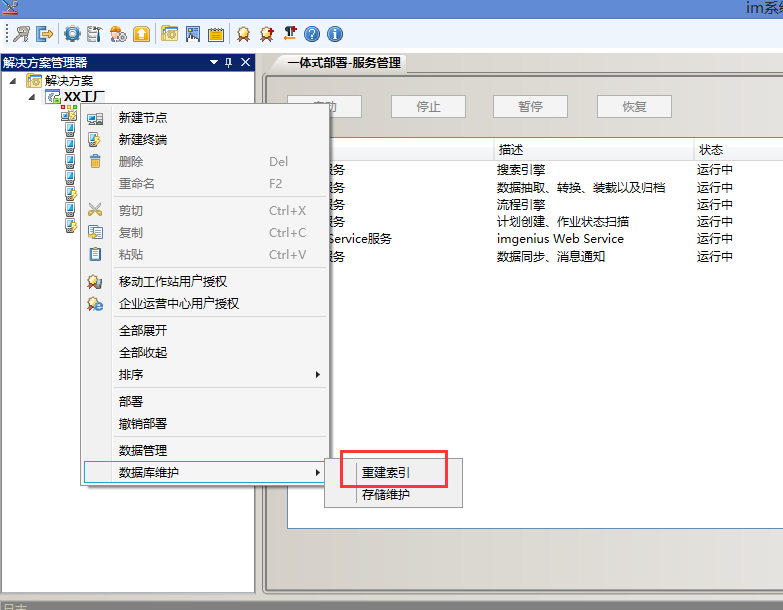Open the 解决方案管理器 panel dropdown arrow
The image size is (783, 610).
click(213, 63)
